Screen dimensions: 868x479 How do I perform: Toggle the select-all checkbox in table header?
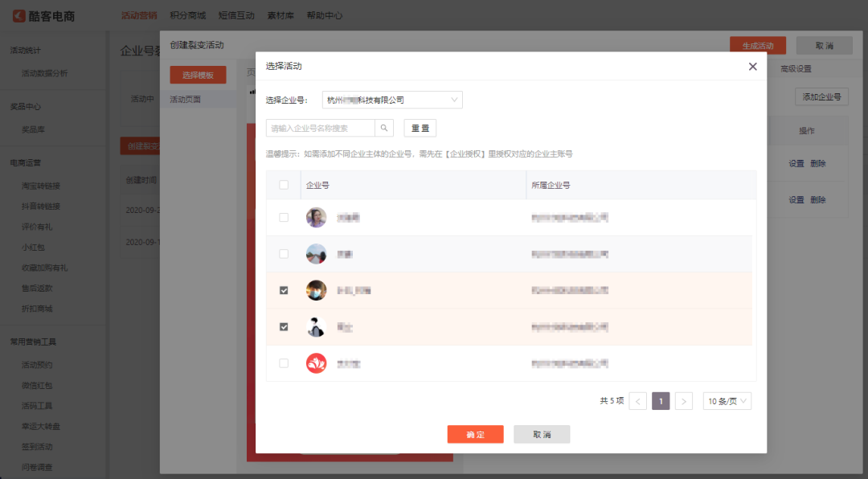click(x=284, y=185)
